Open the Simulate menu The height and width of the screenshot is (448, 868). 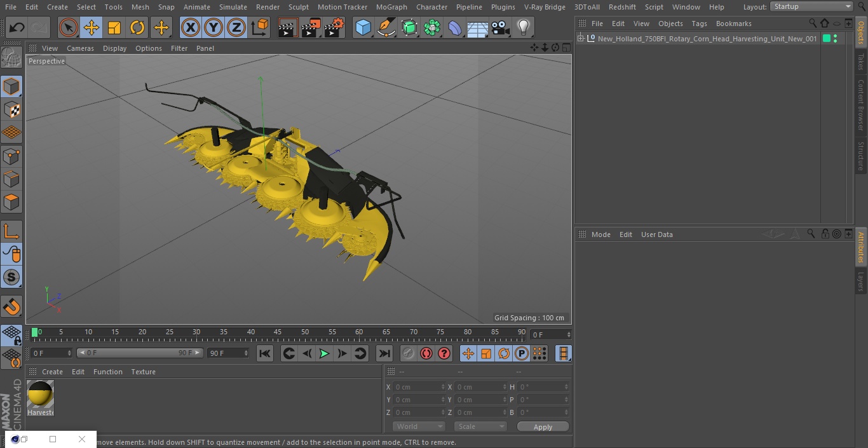tap(233, 7)
